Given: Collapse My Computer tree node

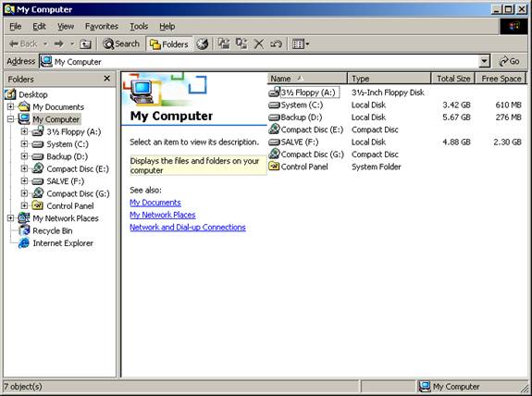Looking at the screenshot, I should pos(10,119).
